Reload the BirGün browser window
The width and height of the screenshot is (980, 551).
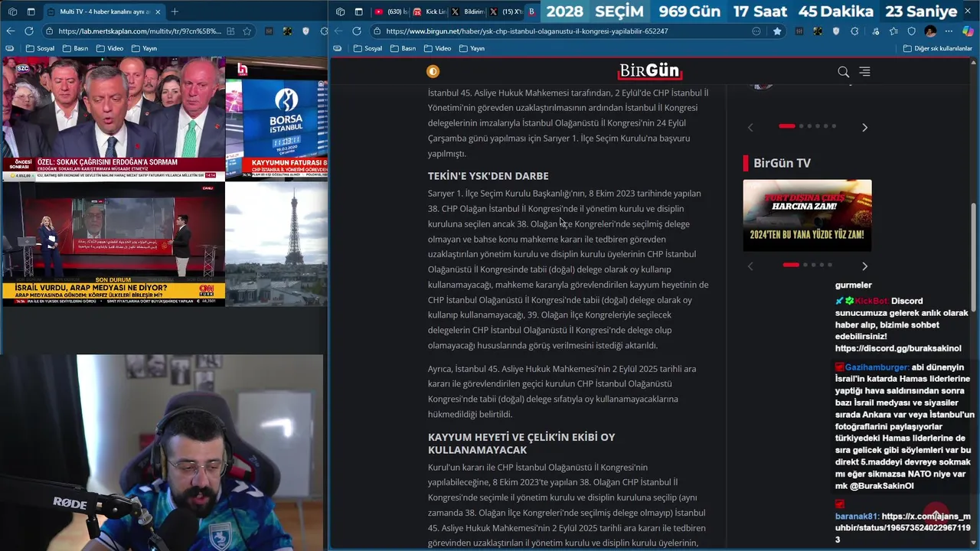[357, 31]
